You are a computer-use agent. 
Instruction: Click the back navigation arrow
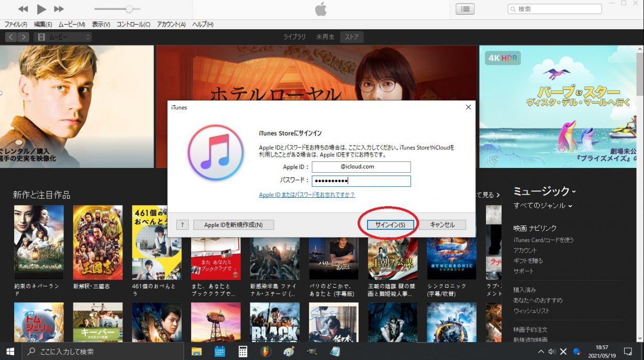pyautogui.click(x=11, y=37)
